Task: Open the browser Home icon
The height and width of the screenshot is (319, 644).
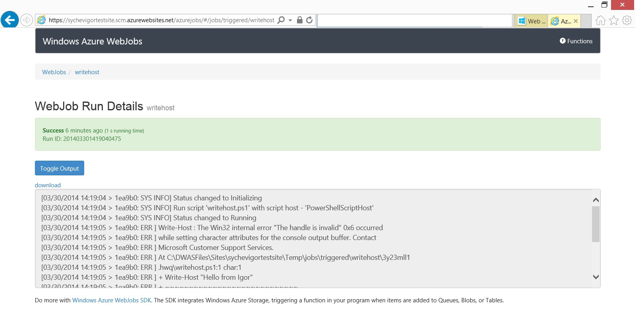Action: pyautogui.click(x=600, y=20)
